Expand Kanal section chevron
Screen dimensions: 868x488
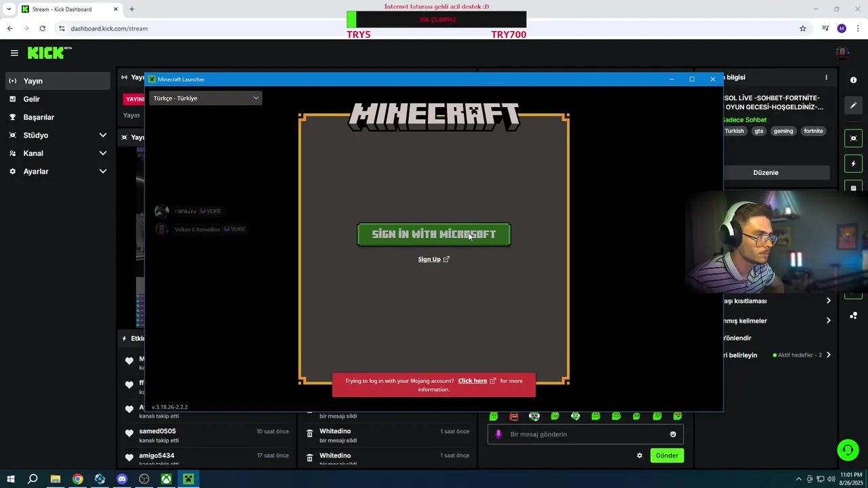coord(103,153)
